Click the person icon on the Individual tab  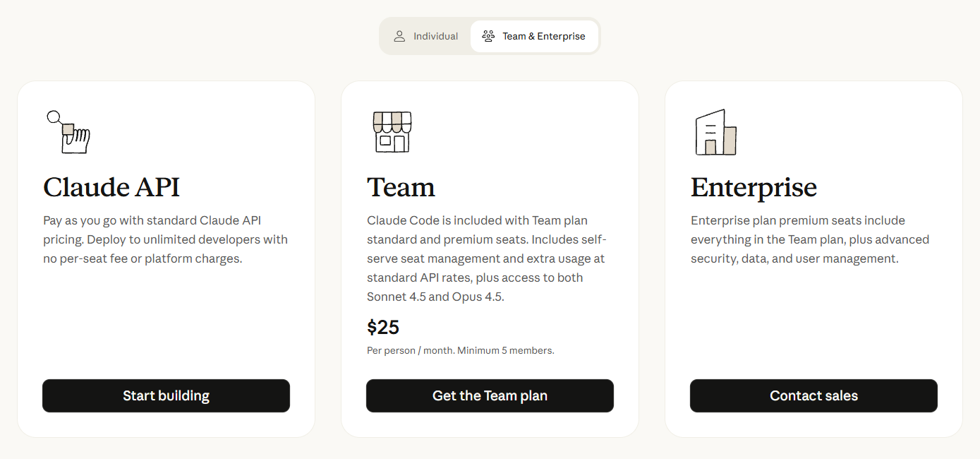[x=399, y=36]
